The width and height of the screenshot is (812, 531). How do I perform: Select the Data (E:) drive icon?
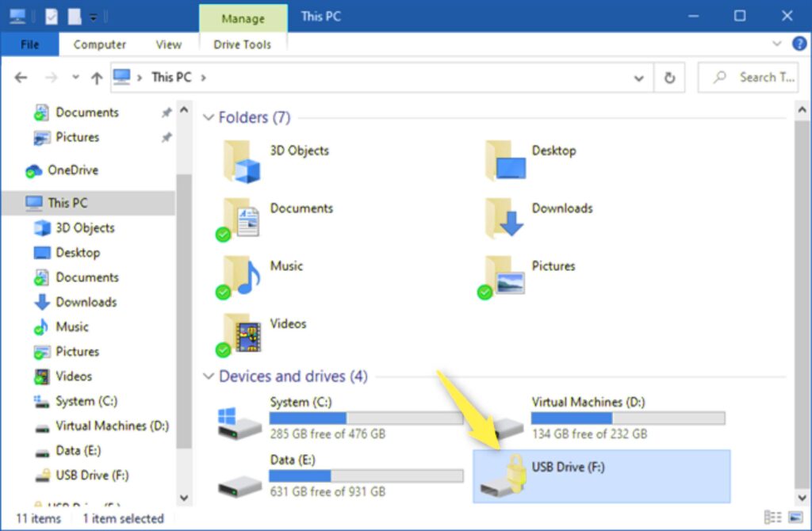tap(239, 486)
